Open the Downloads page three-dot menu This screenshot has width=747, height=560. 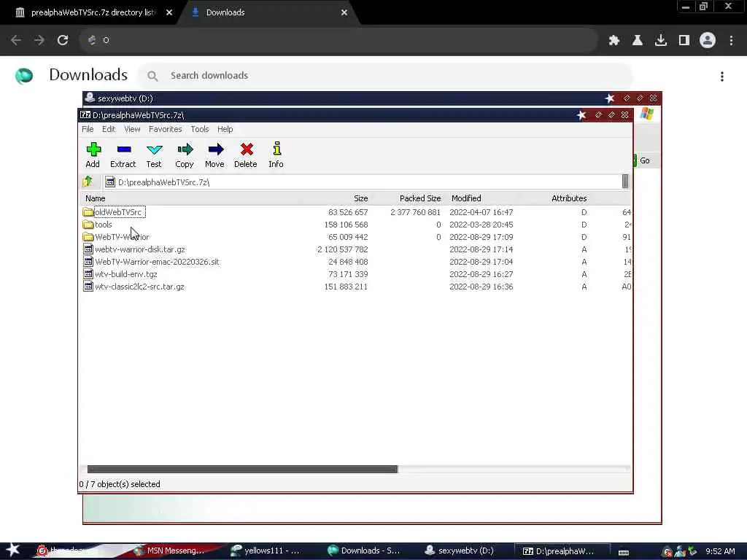(x=721, y=76)
